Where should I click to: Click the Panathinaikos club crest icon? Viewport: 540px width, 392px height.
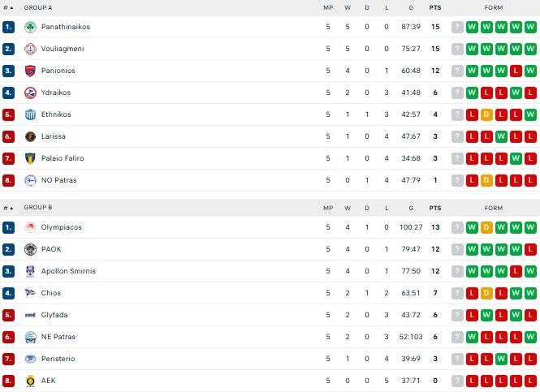[31, 27]
